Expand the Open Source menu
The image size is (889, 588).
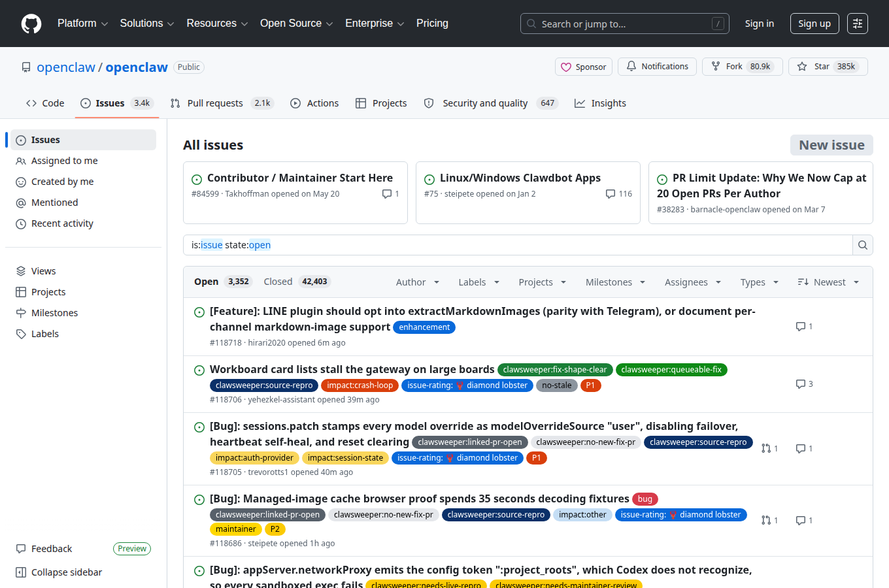pyautogui.click(x=297, y=24)
